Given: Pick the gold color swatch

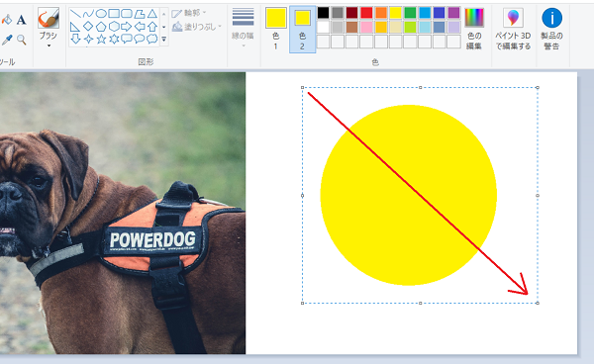Looking at the screenshot, I should coord(381,28).
